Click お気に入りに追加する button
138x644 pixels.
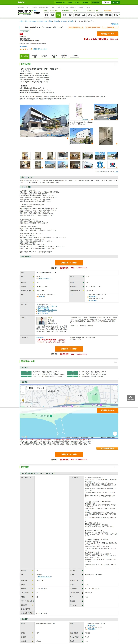click(93, 27)
